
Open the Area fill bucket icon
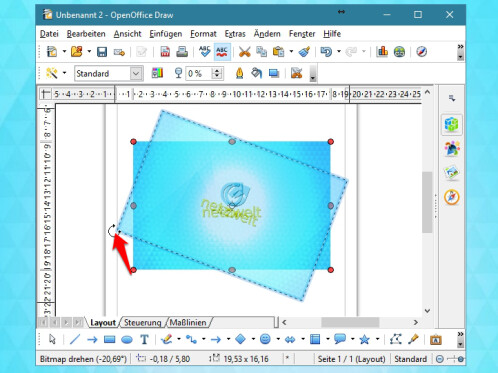point(256,73)
